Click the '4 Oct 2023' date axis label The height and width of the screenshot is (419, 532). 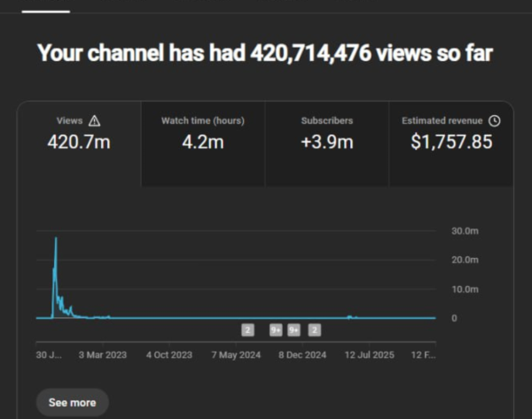pyautogui.click(x=168, y=354)
